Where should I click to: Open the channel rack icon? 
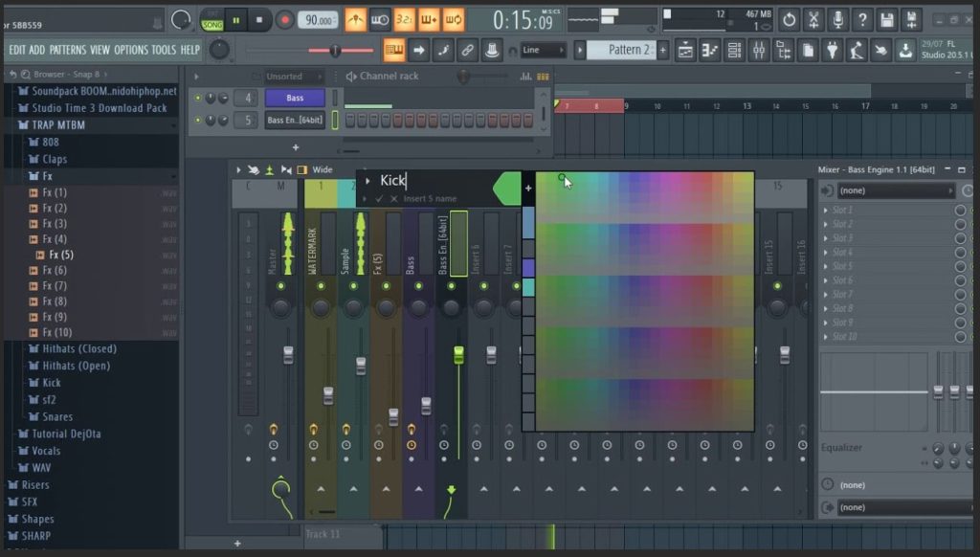tap(734, 50)
